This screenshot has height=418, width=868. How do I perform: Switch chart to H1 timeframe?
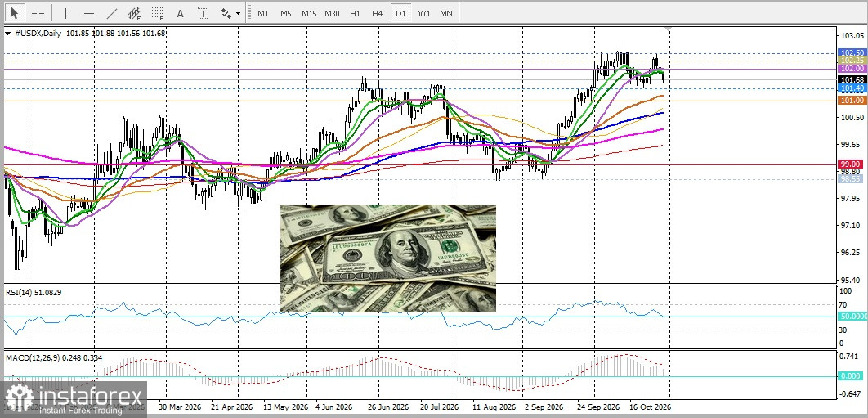coord(355,13)
